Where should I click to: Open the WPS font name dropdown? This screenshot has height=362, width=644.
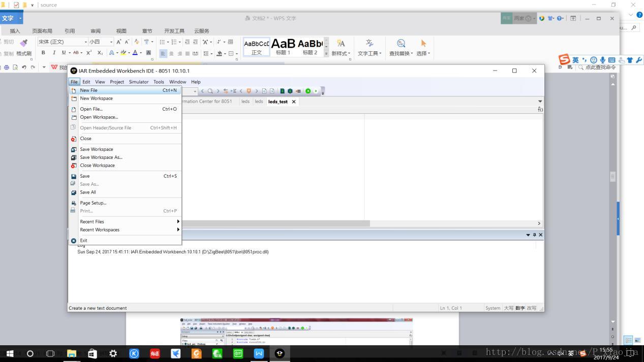coord(85,42)
